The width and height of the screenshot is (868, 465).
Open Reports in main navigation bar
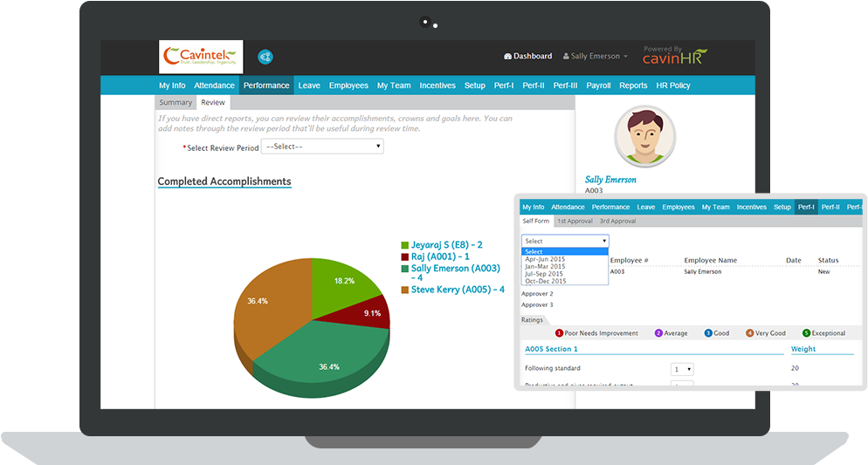tap(633, 85)
